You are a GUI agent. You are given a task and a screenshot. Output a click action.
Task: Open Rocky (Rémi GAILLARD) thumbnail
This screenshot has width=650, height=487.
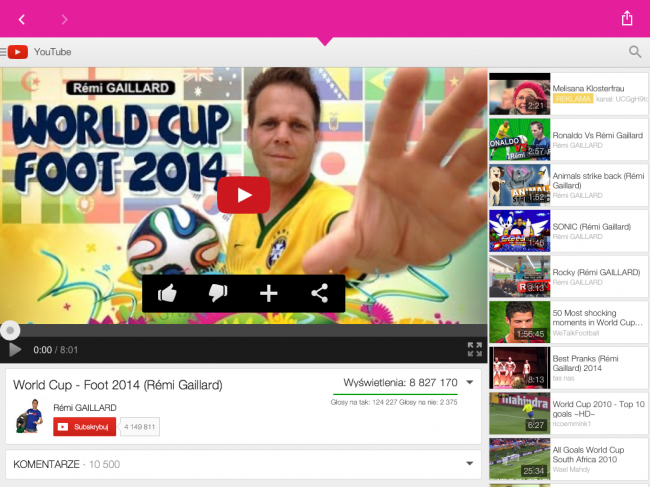pyautogui.click(x=520, y=276)
